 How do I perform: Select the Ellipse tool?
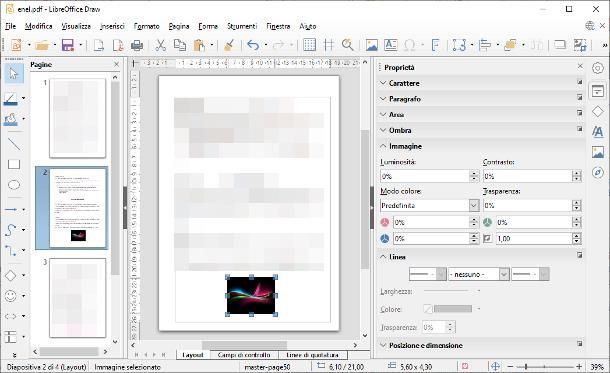tap(14, 185)
